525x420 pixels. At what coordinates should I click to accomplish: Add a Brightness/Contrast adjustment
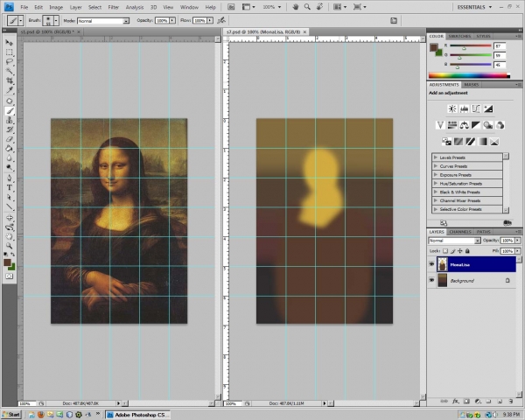click(452, 108)
